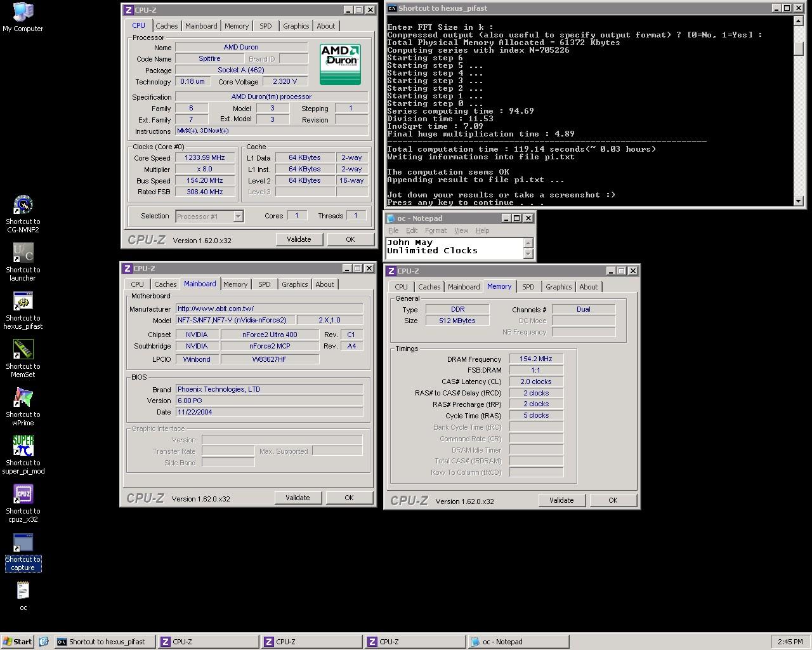Open SPD tab in Memory CPU-Z window
Screen dimensions: 812x650
click(528, 287)
